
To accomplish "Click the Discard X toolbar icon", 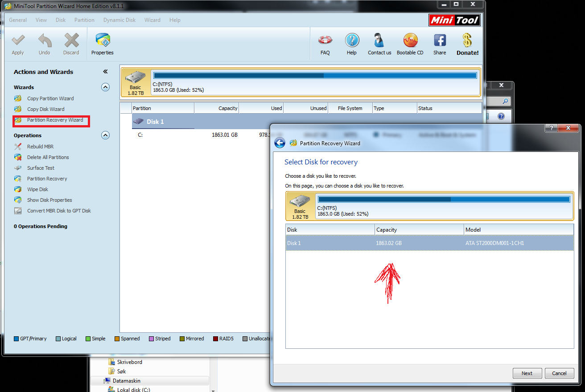I will 71,41.
